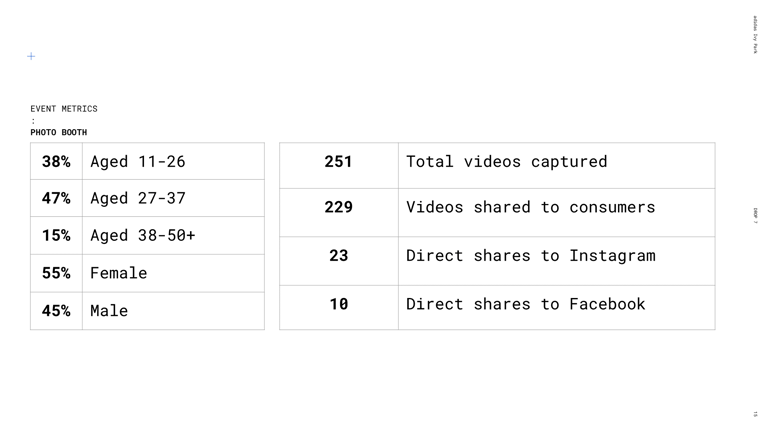Select the Aged 11-26 row label

138,162
